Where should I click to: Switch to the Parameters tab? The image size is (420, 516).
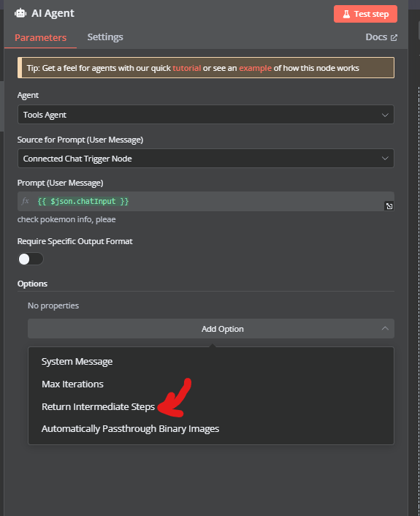point(40,37)
